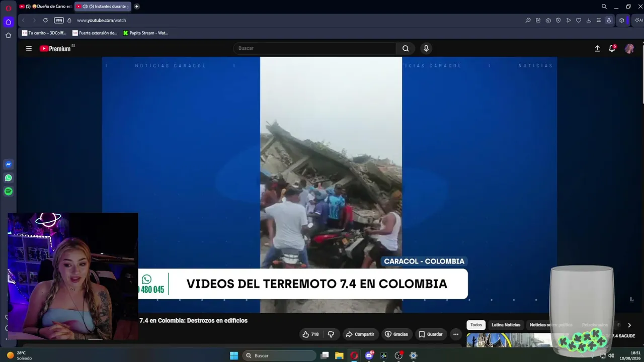Open the player arrow icon in the toolbar
This screenshot has height=362, width=644.
point(568,20)
